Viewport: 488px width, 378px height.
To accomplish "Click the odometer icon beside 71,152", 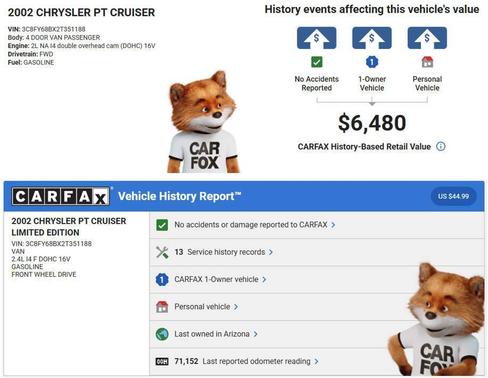I will [162, 361].
